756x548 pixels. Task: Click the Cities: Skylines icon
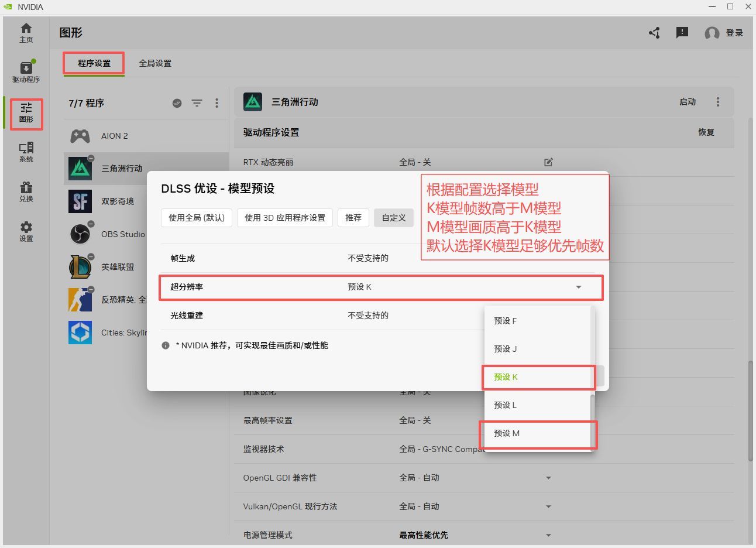(80, 333)
